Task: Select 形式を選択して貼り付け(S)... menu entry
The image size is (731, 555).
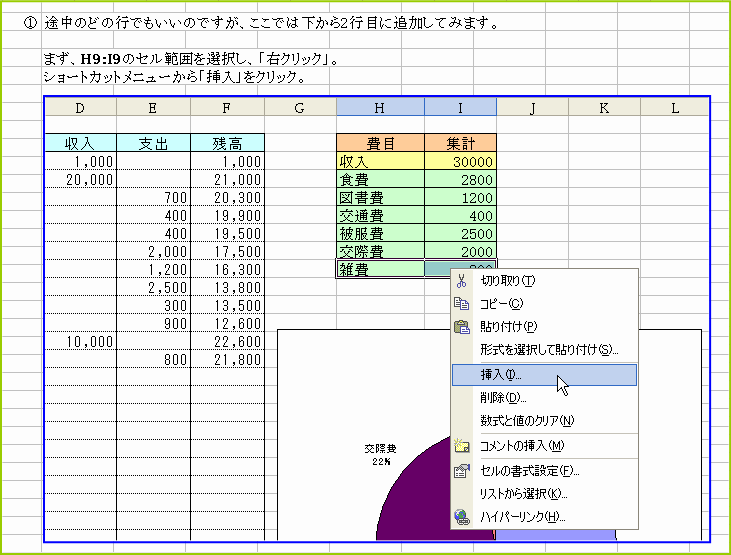Action: click(x=544, y=349)
